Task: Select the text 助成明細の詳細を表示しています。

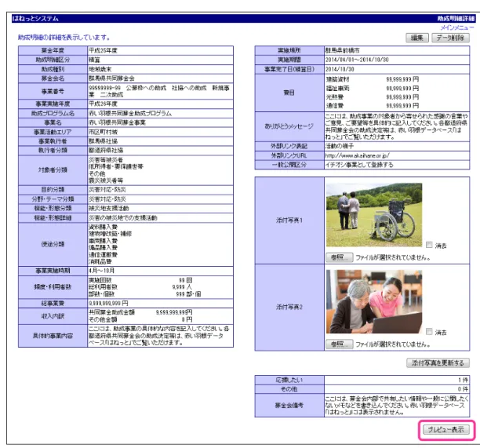Action: click(x=64, y=38)
